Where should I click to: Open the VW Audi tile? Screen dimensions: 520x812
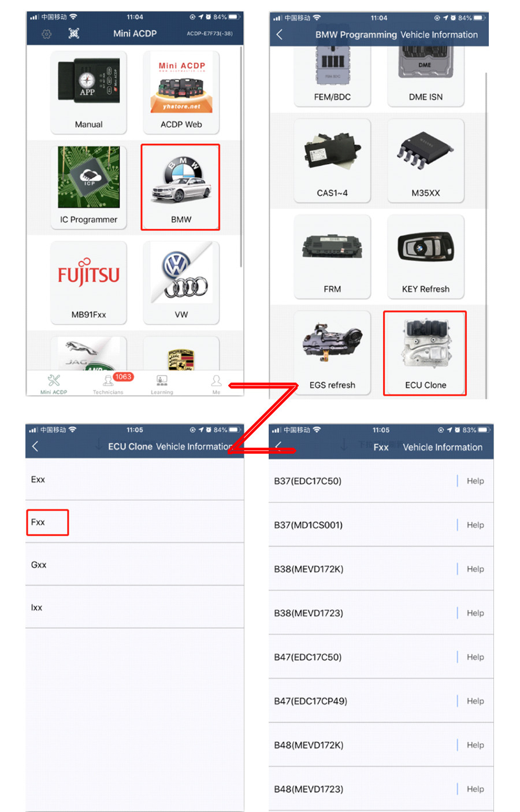point(181,283)
